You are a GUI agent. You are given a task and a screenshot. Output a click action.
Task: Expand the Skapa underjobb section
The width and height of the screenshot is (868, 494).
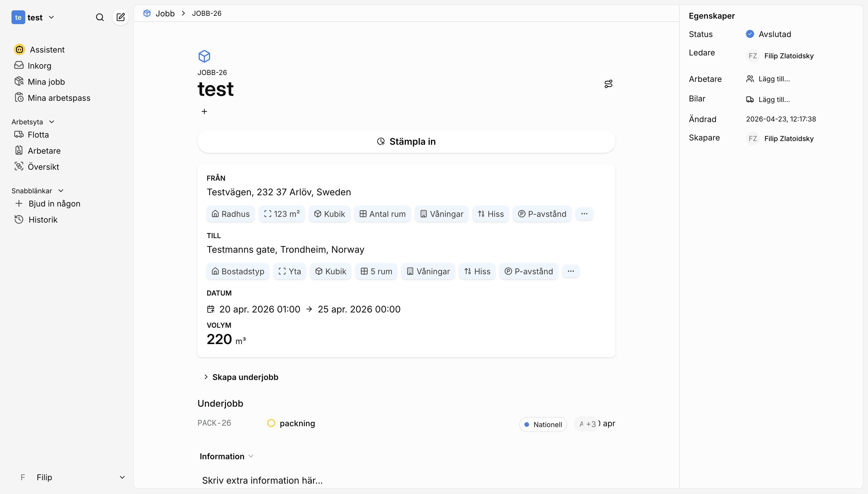241,377
